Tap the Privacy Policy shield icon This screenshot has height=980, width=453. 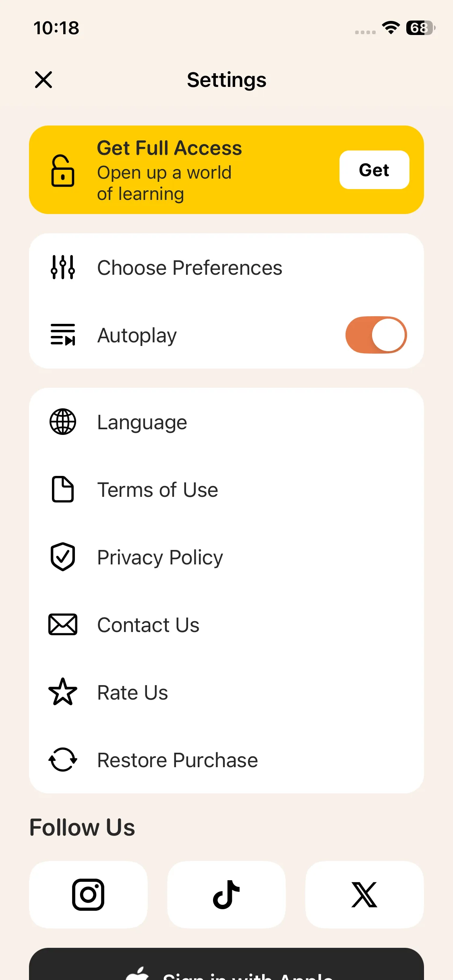click(x=63, y=557)
